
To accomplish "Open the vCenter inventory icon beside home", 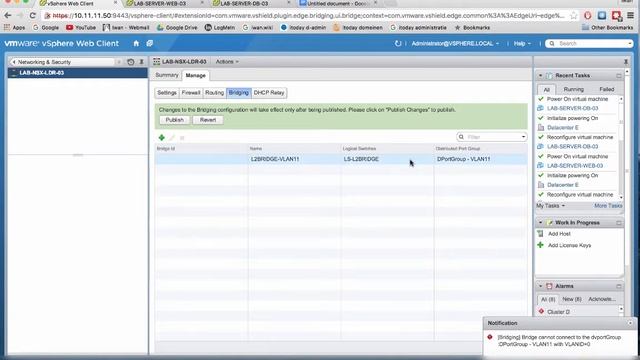I will coord(150,43).
